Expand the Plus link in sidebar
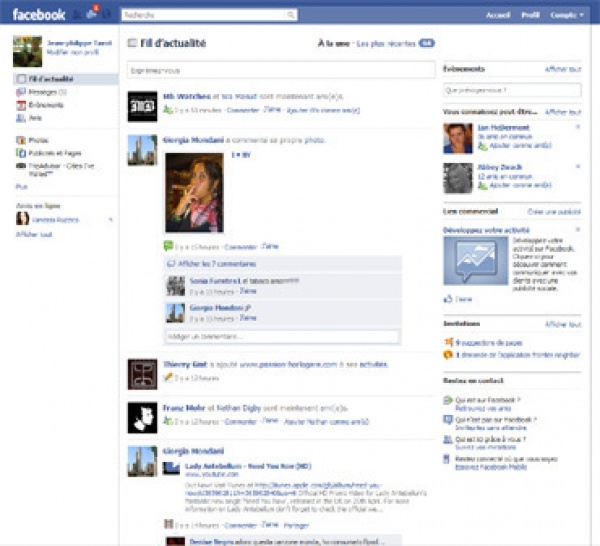Image resolution: width=600 pixels, height=546 pixels. 21,187
